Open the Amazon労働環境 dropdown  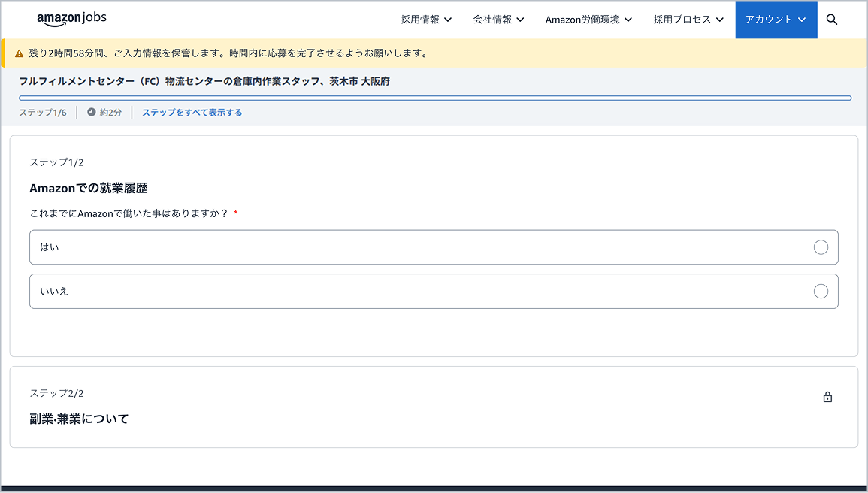pyautogui.click(x=588, y=20)
